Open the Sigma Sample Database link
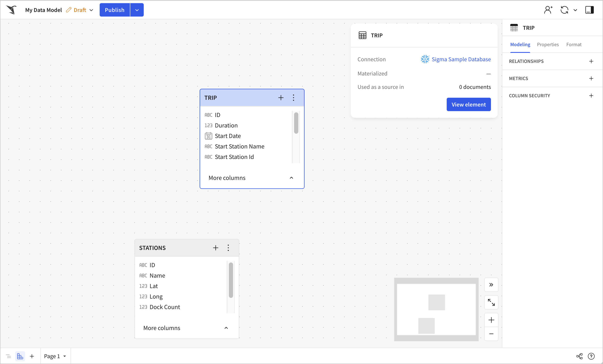603x364 pixels. pyautogui.click(x=461, y=59)
